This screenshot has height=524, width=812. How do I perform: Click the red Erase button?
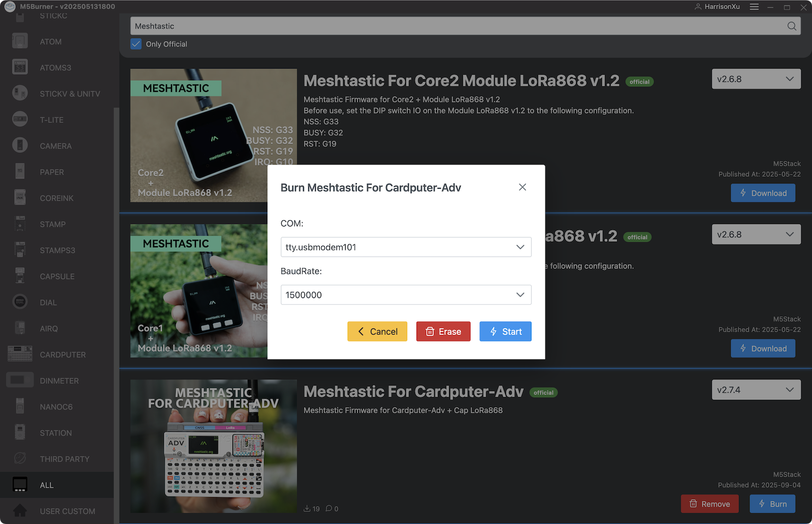(x=443, y=332)
